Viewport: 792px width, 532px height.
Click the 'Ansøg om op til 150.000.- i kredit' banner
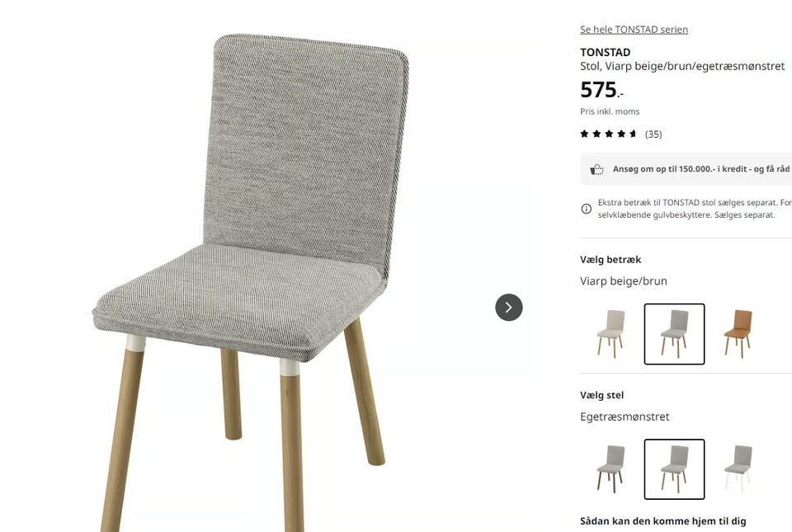[x=686, y=169]
